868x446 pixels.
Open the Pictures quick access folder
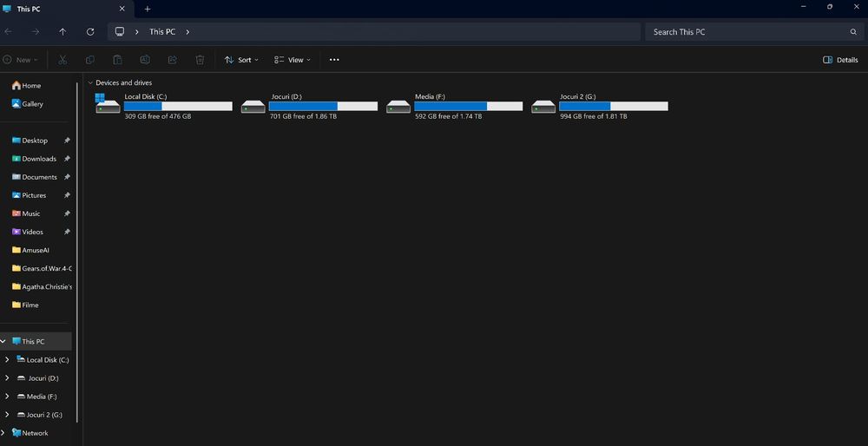click(29, 195)
